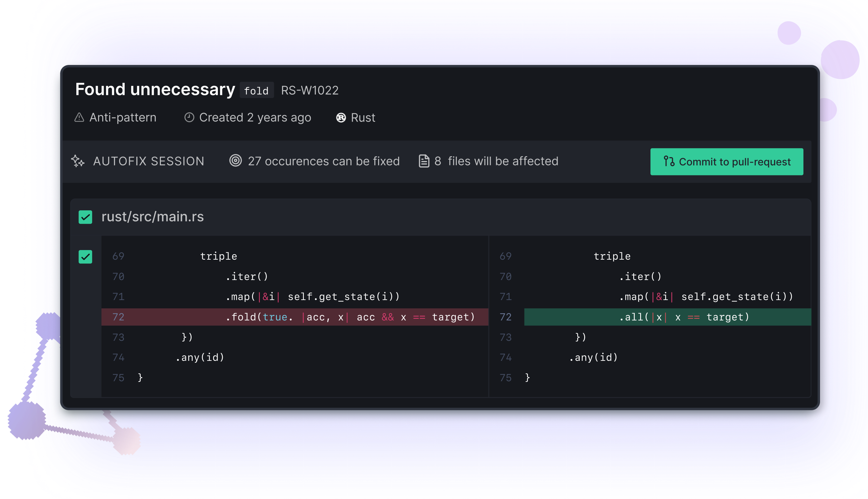Open the rust/src/main.rs file name

pyautogui.click(x=152, y=217)
